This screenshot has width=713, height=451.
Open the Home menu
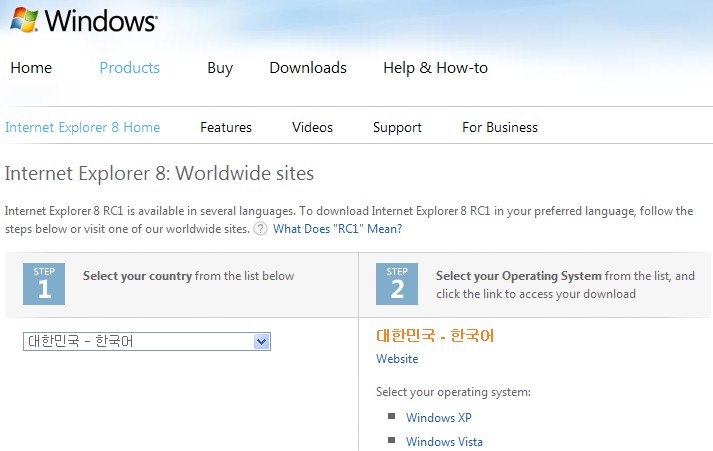(31, 68)
